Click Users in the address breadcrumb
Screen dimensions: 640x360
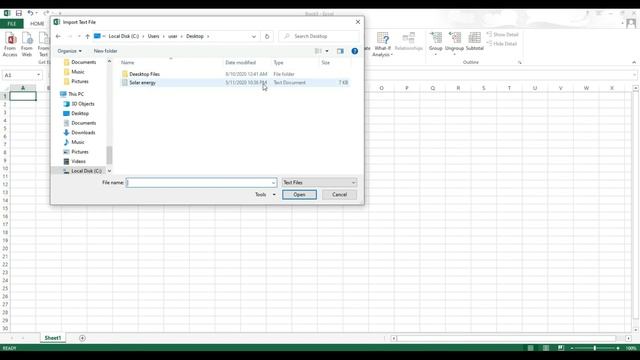pyautogui.click(x=153, y=36)
